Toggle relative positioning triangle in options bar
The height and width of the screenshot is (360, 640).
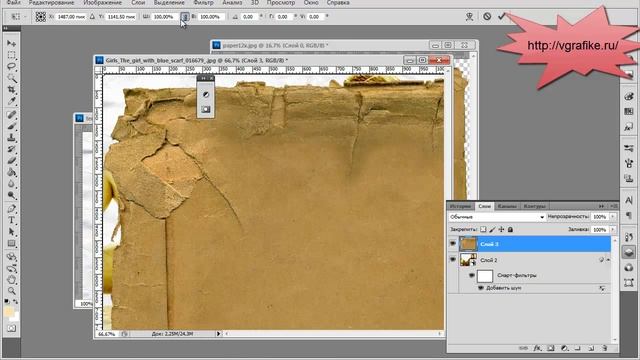[92, 17]
